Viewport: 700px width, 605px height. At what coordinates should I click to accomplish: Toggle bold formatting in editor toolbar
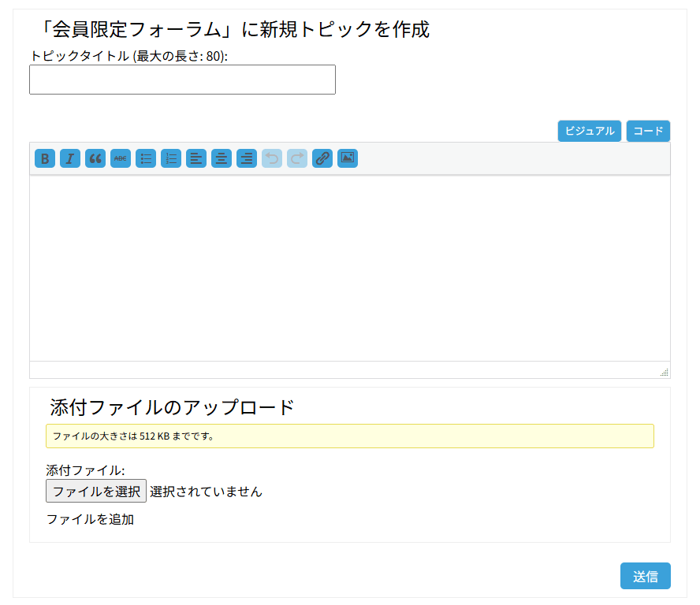[x=45, y=158]
